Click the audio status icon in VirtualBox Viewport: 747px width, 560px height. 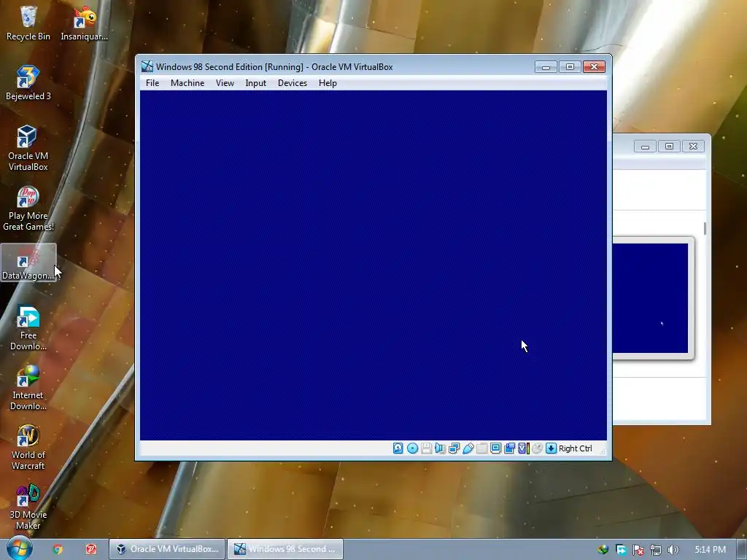click(440, 448)
